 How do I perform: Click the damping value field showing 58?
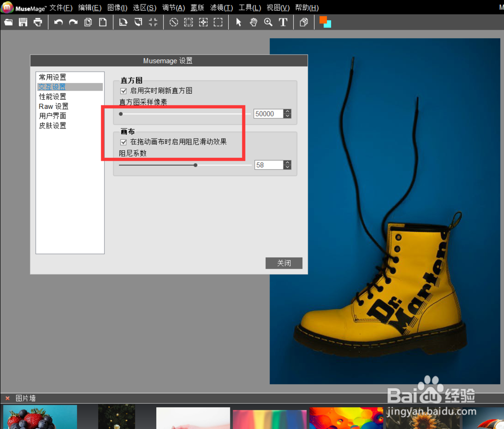click(269, 165)
